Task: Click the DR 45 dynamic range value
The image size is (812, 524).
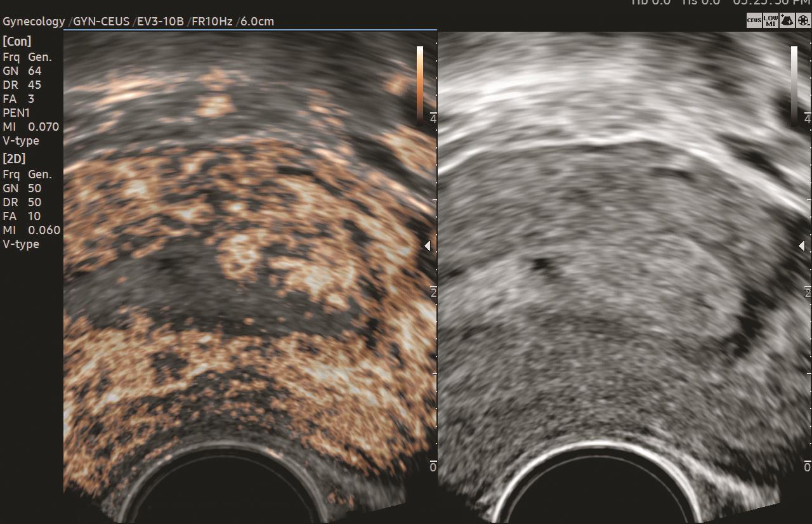Action: (x=22, y=85)
